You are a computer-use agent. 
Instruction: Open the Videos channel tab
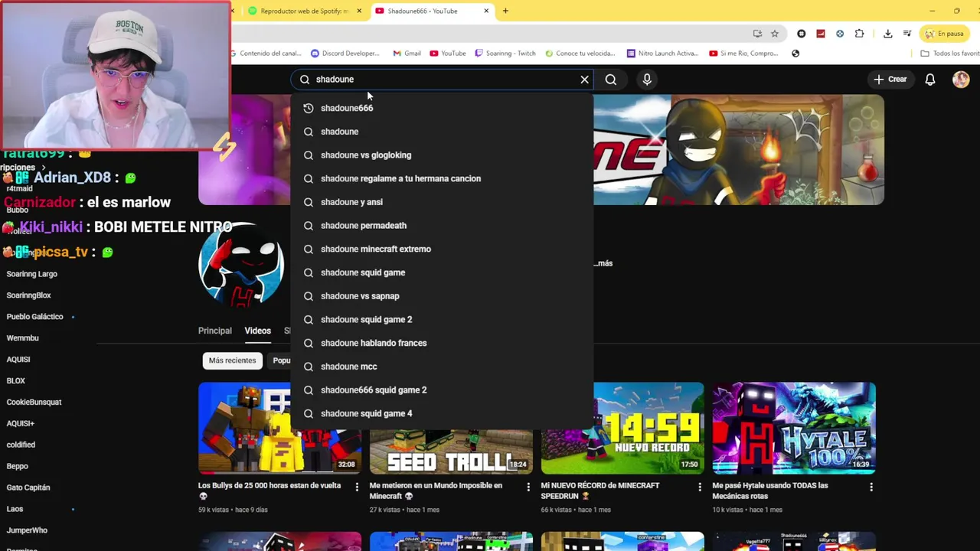(257, 331)
